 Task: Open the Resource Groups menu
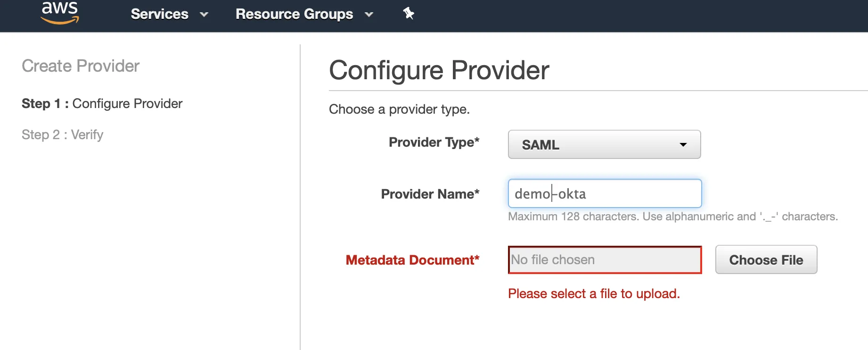(294, 14)
